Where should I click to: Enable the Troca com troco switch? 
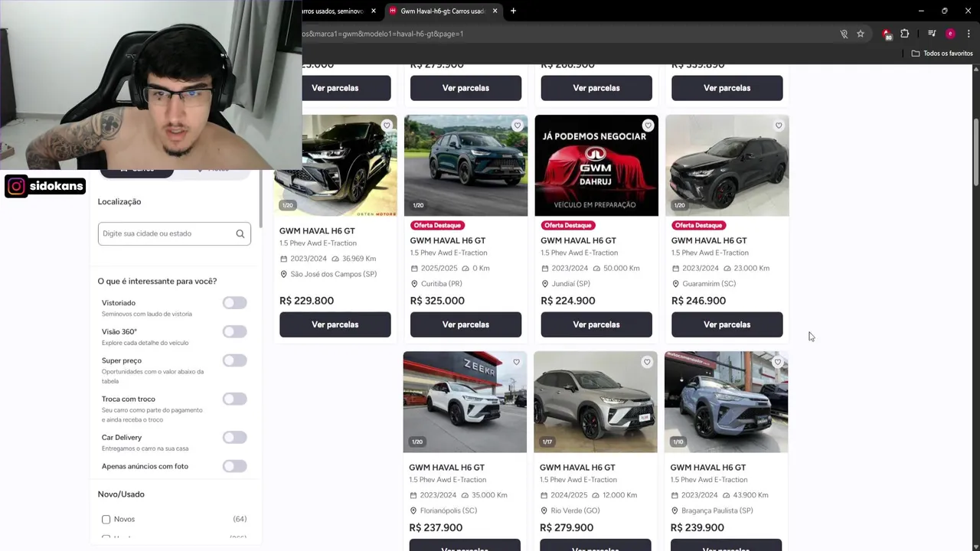coord(235,399)
